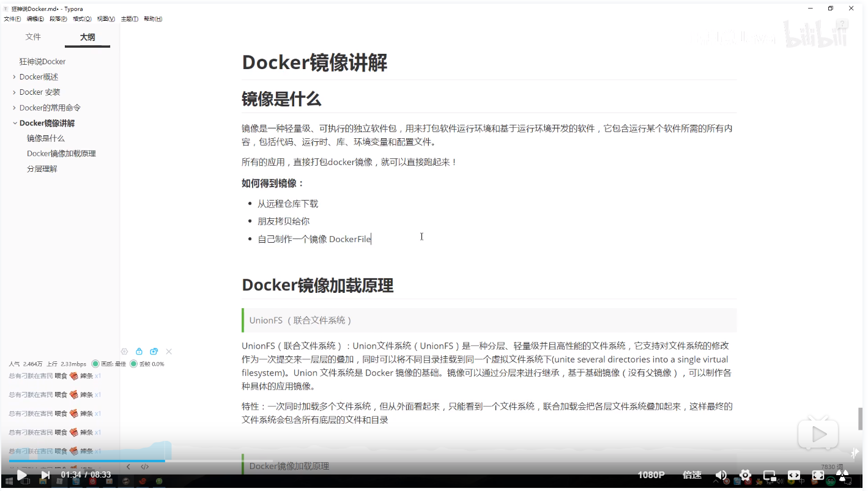Click the sidebar collapse arrow at bottom
This screenshot has height=491, width=868.
(x=128, y=467)
